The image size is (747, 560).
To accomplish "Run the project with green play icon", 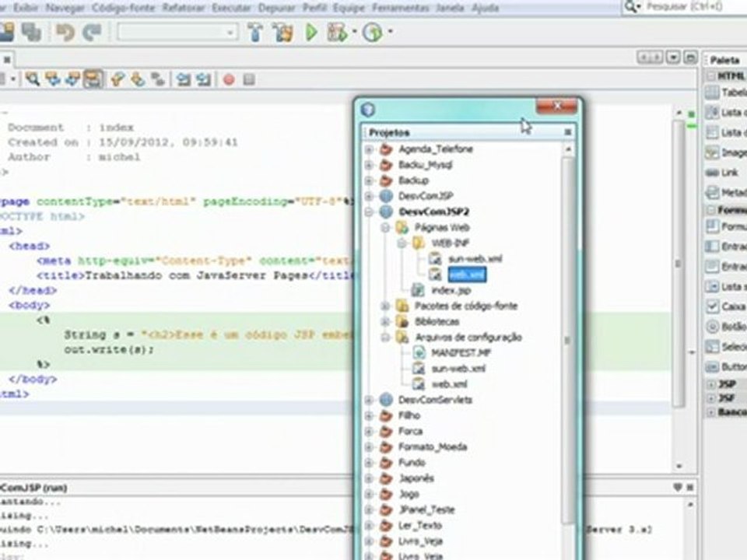I will coord(311,33).
